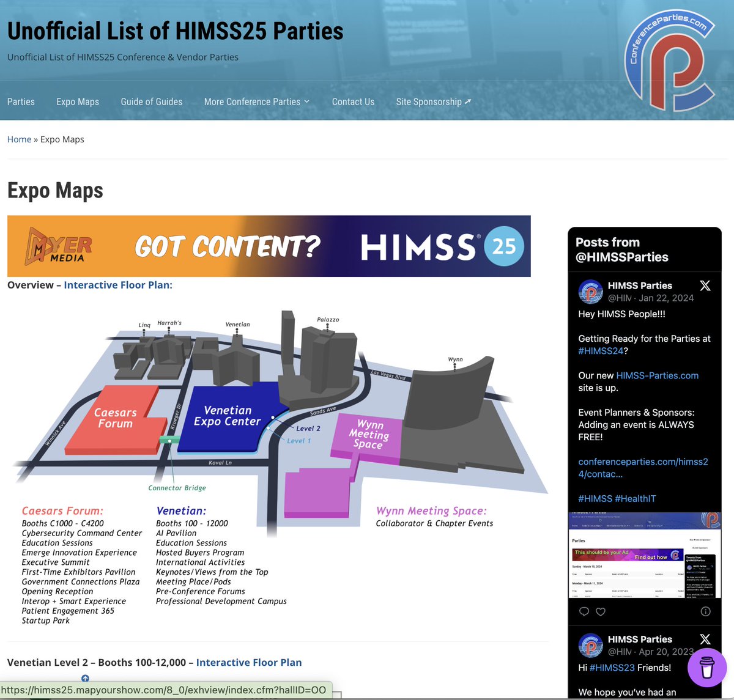Click the Expo Maps page heading

pyautogui.click(x=55, y=190)
